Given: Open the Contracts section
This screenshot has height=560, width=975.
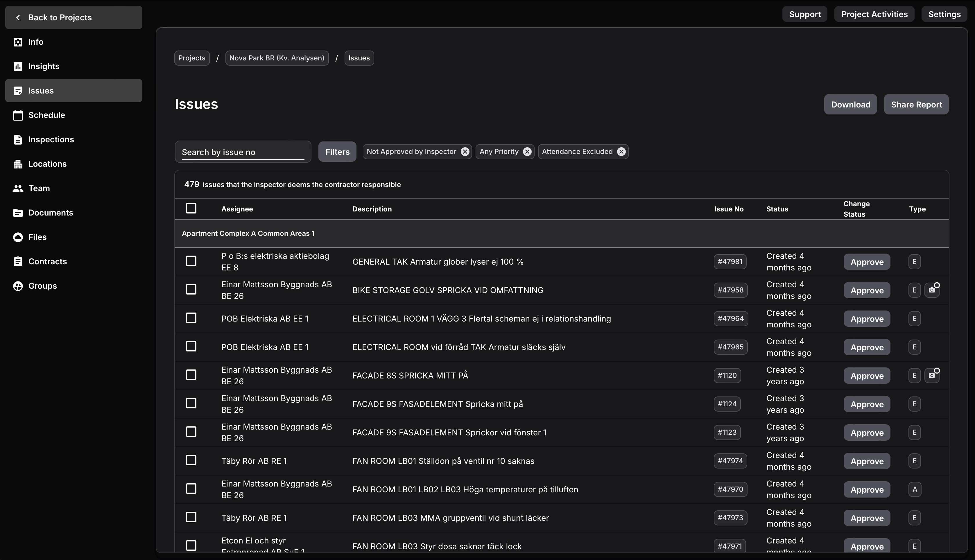Looking at the screenshot, I should point(48,261).
